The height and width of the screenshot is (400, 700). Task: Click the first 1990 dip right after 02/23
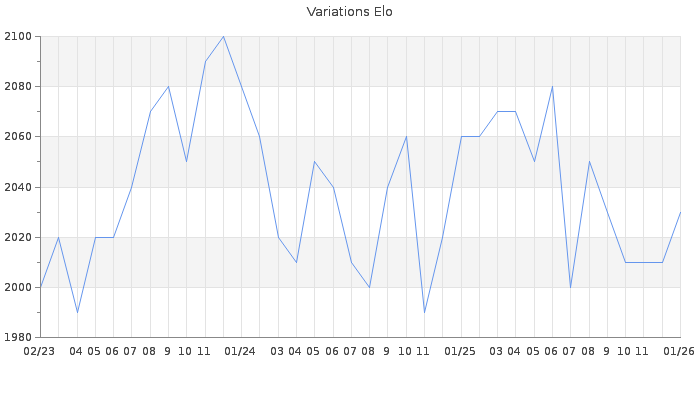pos(77,312)
